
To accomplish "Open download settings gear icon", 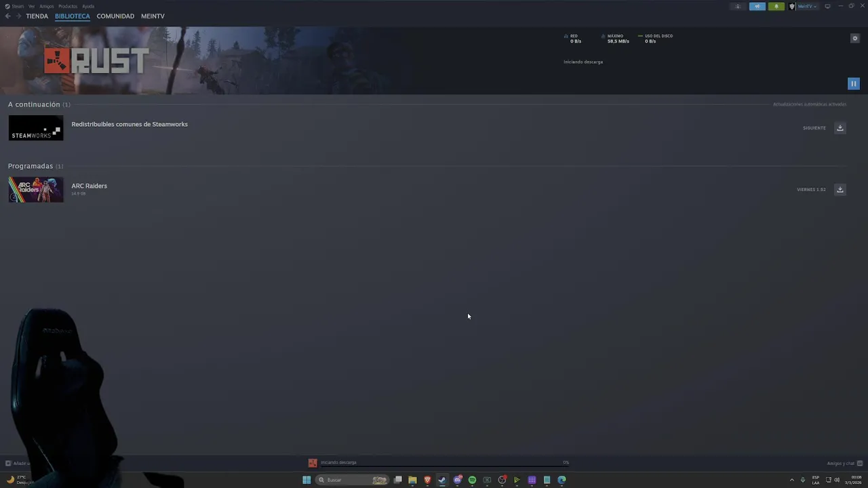I will [854, 39].
